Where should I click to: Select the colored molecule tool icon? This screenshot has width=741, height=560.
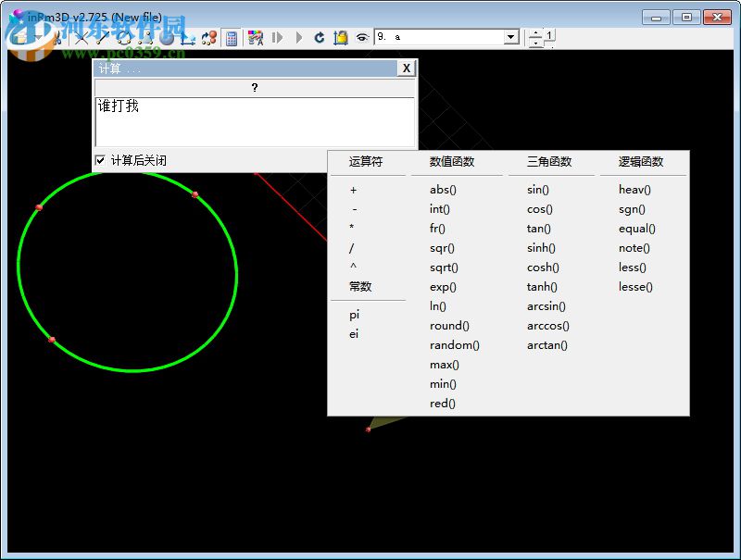click(x=256, y=38)
